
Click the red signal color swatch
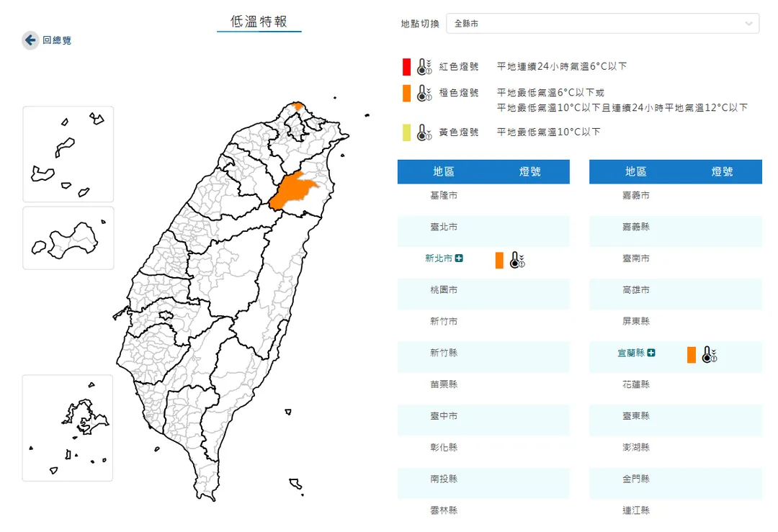[406, 67]
